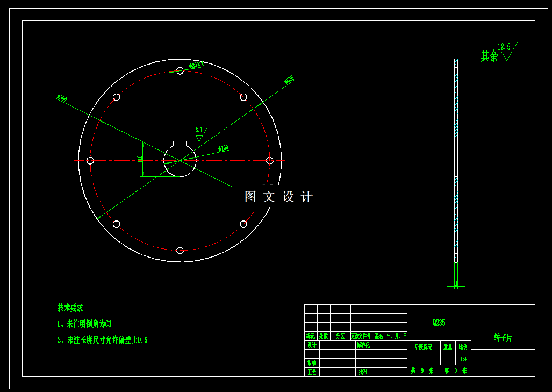Viewport: 552px width, 392px height.
Task: Select the 审核 row label
Action: tap(312, 363)
